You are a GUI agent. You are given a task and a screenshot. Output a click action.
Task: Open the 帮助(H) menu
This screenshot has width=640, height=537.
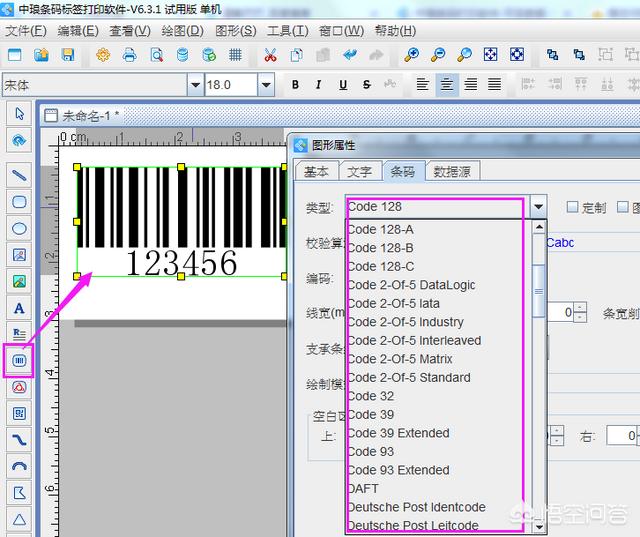point(395,31)
